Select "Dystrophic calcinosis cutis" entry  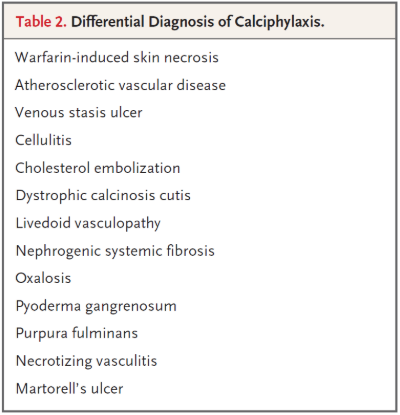(103, 195)
